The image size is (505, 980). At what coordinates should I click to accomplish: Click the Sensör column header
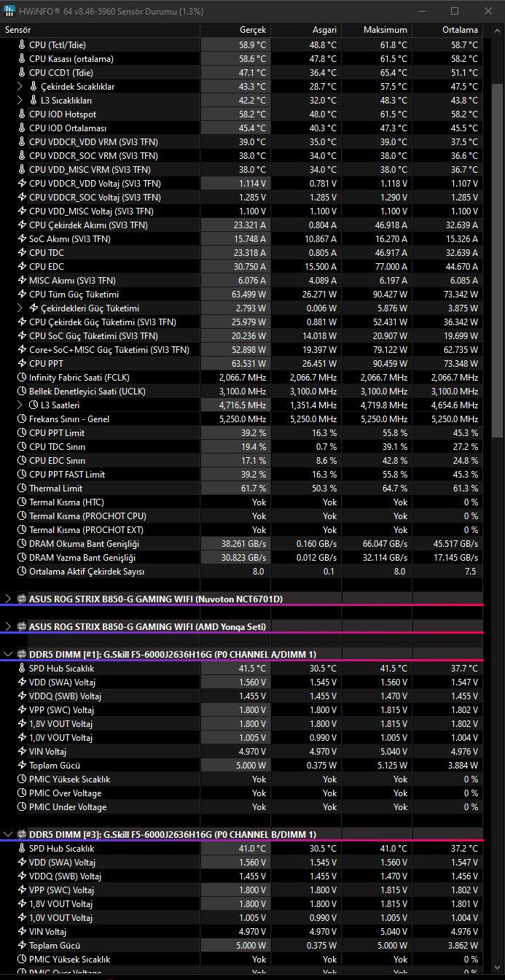pyautogui.click(x=101, y=30)
